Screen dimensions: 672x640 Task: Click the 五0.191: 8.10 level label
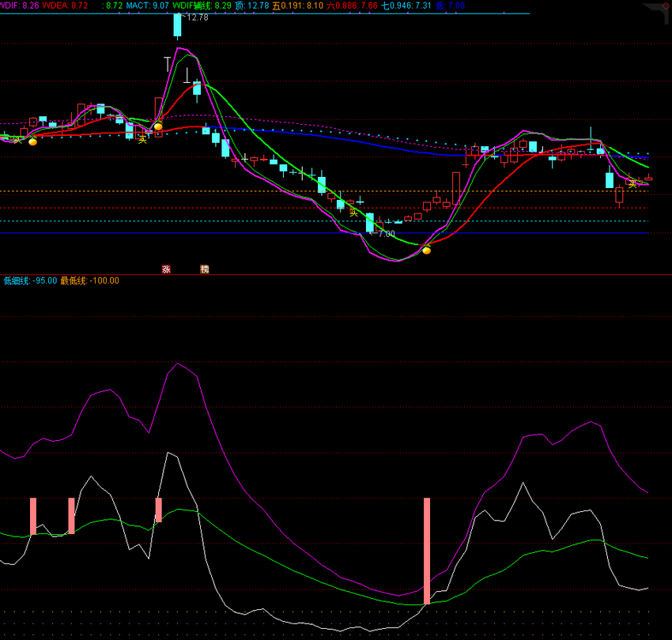coord(298,6)
